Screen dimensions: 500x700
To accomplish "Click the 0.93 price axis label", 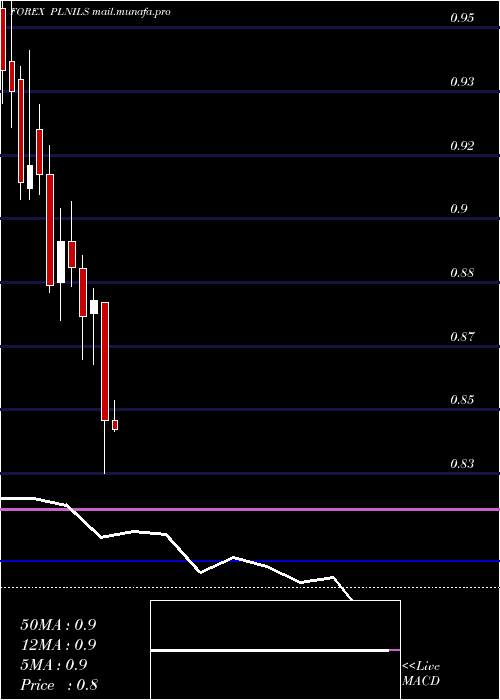I will (462, 82).
